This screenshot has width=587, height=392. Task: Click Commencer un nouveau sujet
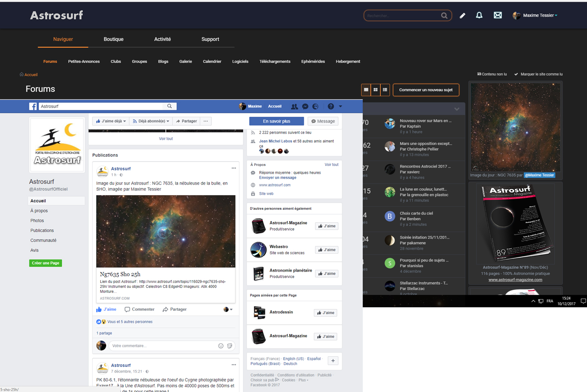(426, 90)
